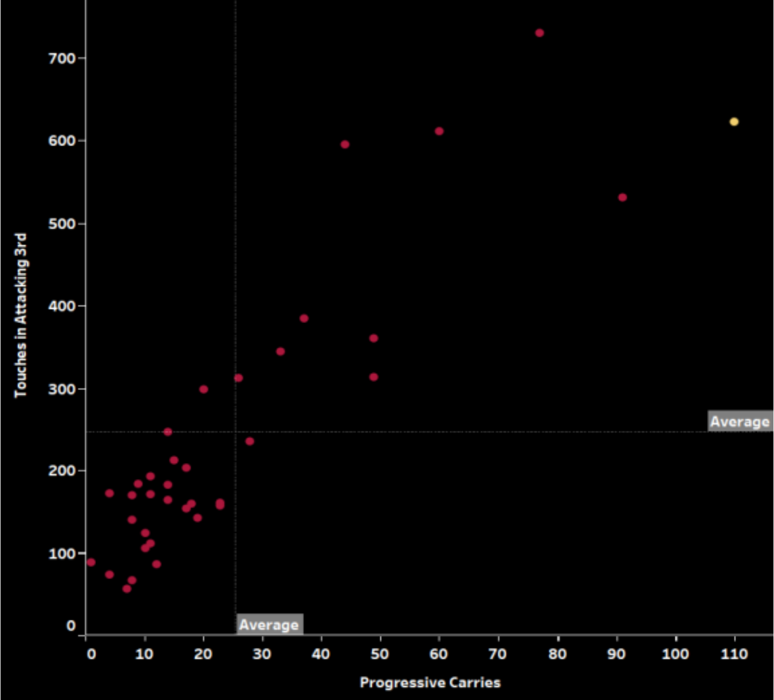Image resolution: width=774 pixels, height=700 pixels.
Task: Select the yellow highlighted data point
Action: click(734, 122)
